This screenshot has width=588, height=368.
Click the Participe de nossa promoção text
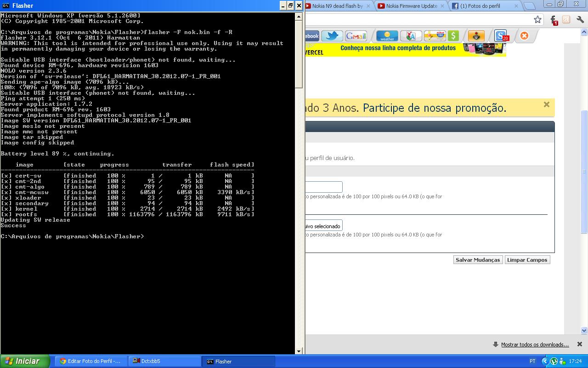pos(435,108)
